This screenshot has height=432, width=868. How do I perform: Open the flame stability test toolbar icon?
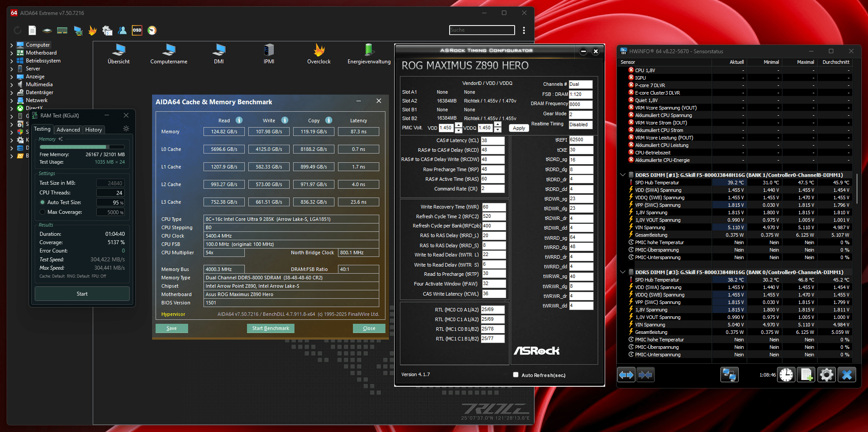pyautogui.click(x=92, y=30)
